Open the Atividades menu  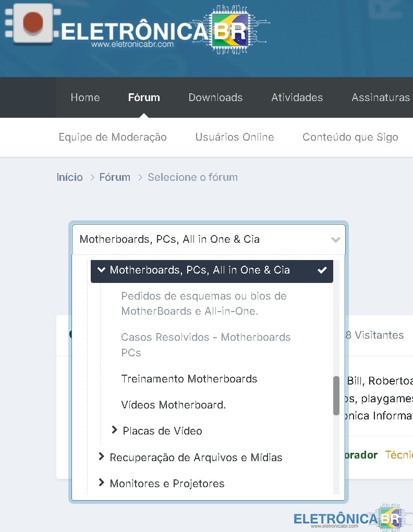click(297, 97)
